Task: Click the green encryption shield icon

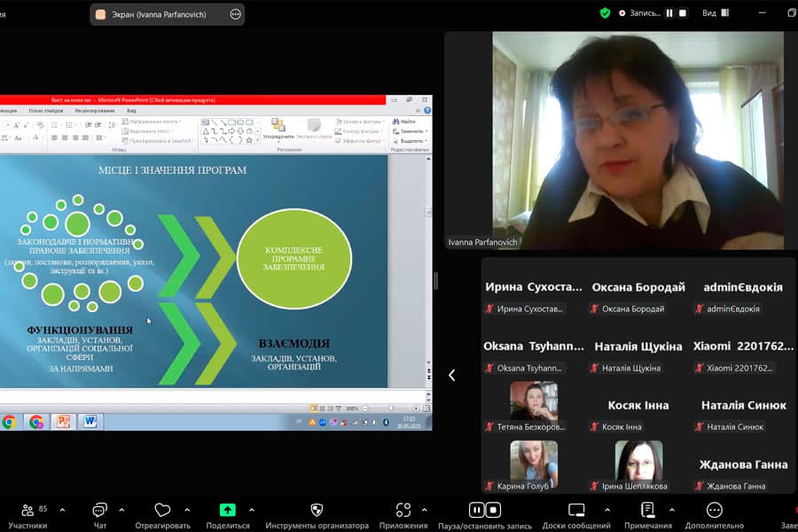Action: tap(605, 13)
